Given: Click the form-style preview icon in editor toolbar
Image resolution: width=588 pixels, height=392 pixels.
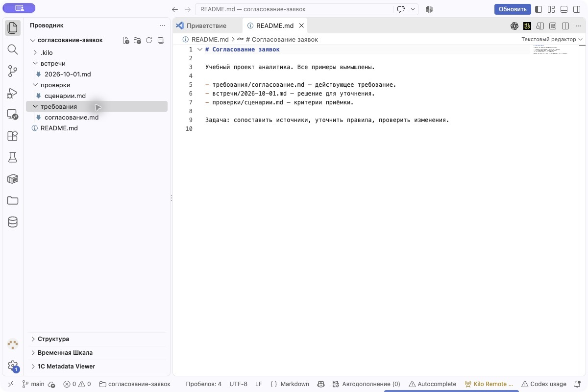Looking at the screenshot, I should point(553,26).
